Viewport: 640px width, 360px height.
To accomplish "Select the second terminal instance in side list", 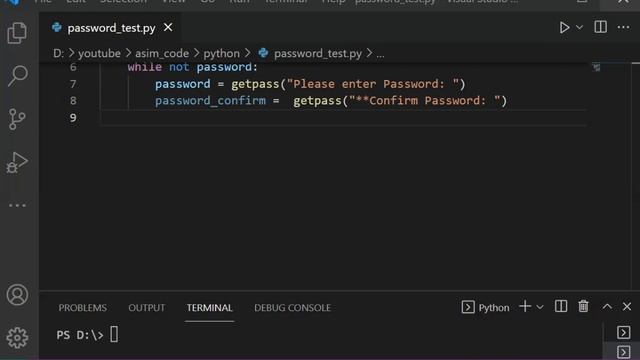I will click(623, 352).
